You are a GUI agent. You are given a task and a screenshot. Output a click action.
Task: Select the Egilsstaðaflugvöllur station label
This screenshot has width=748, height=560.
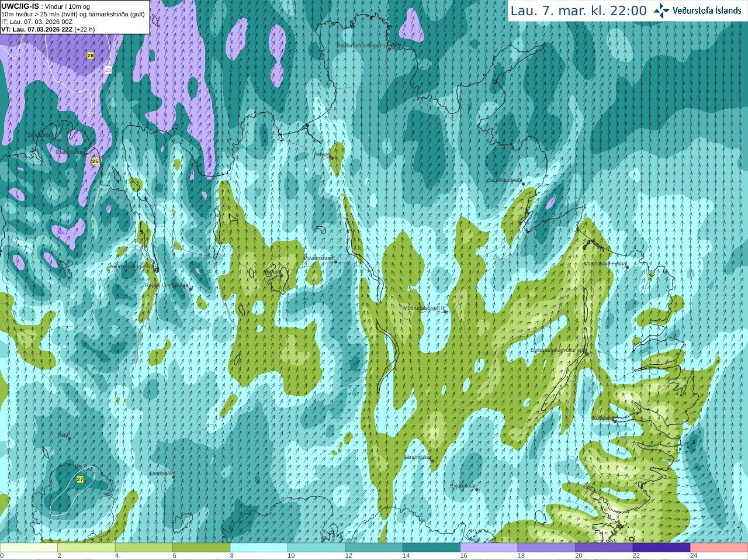tap(558, 350)
